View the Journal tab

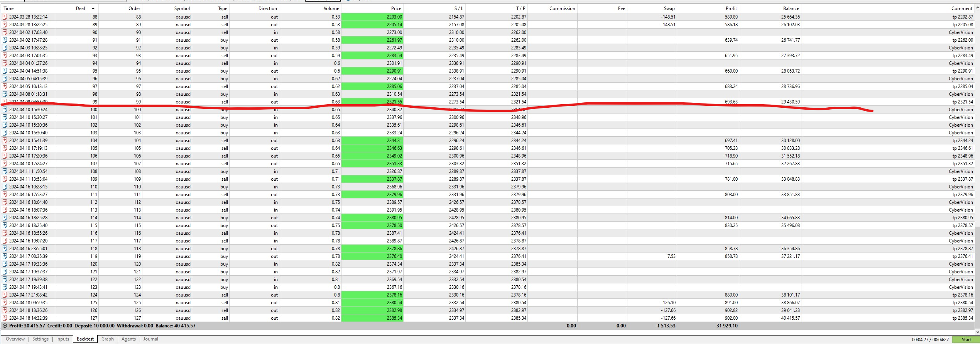click(151, 339)
